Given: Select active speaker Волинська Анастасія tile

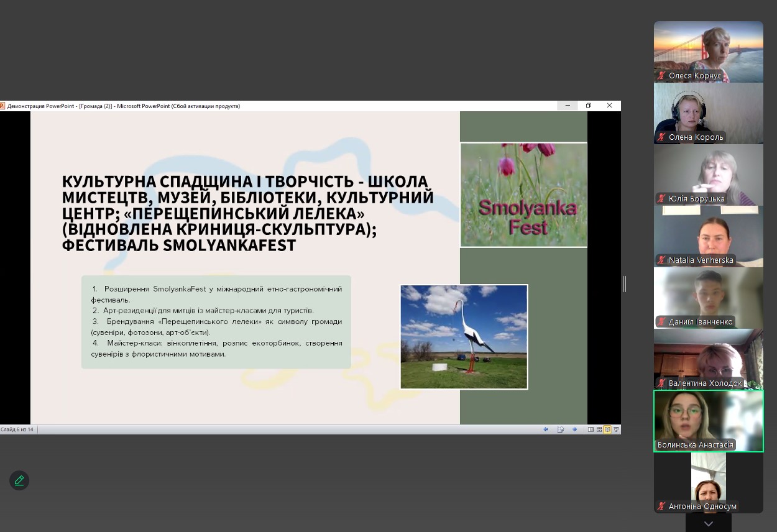Looking at the screenshot, I should coord(709,421).
